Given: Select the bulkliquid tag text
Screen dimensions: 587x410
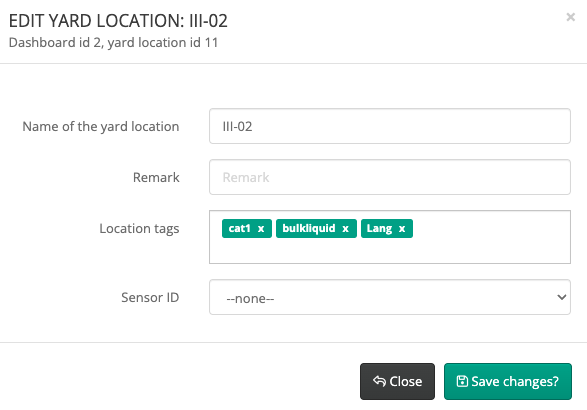Looking at the screenshot, I should pos(309,228).
